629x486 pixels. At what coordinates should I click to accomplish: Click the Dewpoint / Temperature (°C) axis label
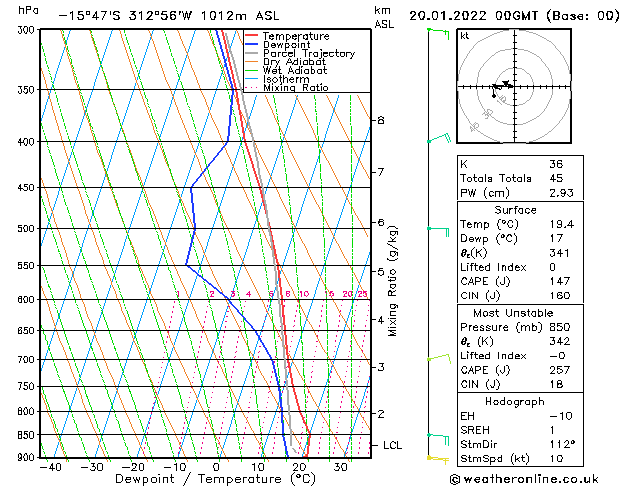point(215,479)
